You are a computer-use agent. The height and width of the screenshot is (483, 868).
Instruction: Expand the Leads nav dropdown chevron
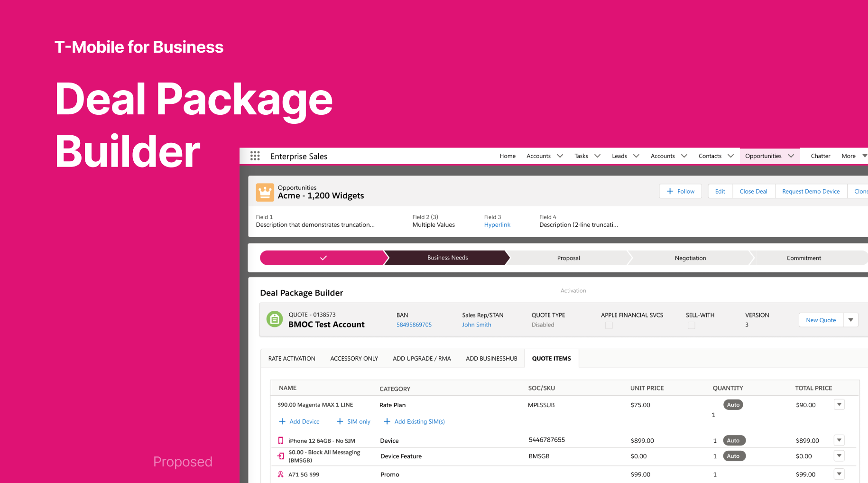click(x=636, y=156)
